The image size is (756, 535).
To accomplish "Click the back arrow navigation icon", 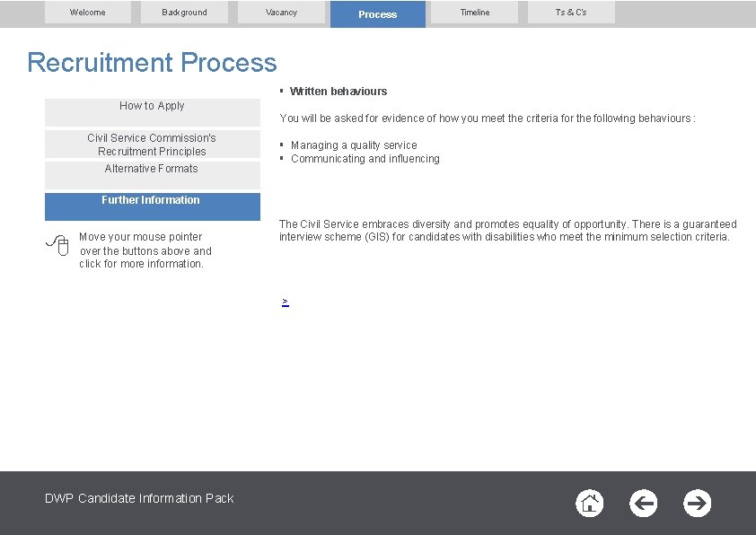I will click(x=643, y=504).
